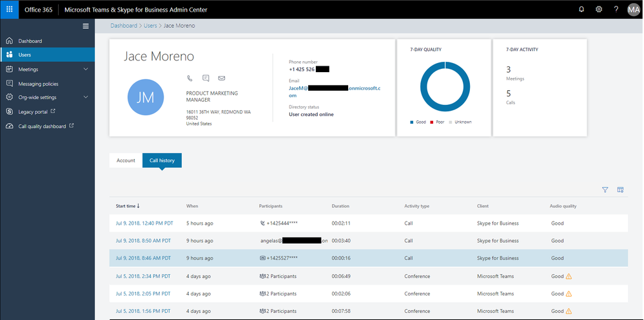
Task: Open the edit columns icon above table
Action: point(620,190)
